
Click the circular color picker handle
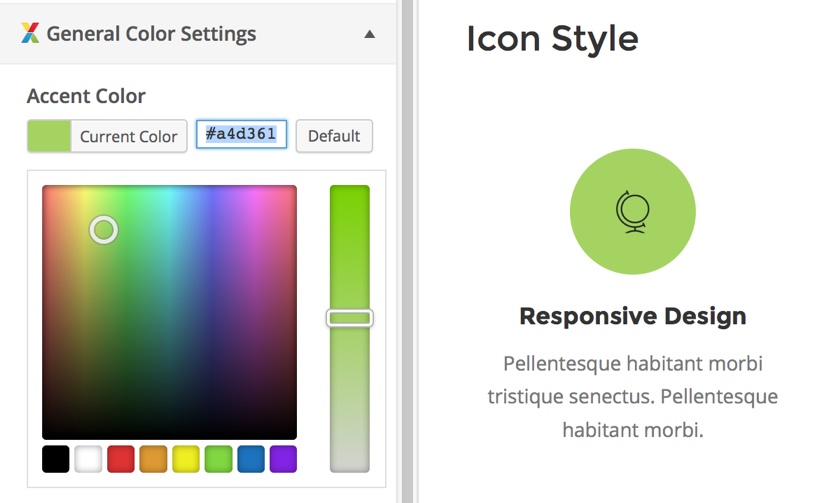104,230
